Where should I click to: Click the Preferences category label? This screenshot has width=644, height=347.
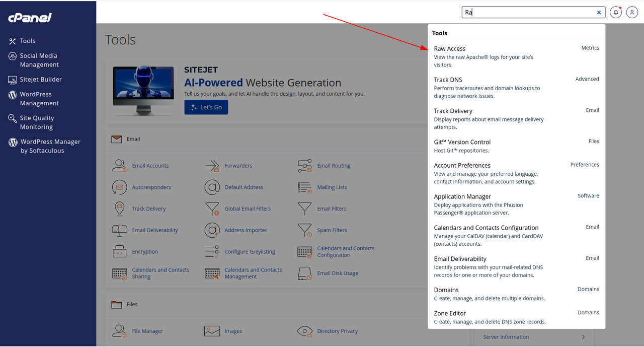point(585,165)
